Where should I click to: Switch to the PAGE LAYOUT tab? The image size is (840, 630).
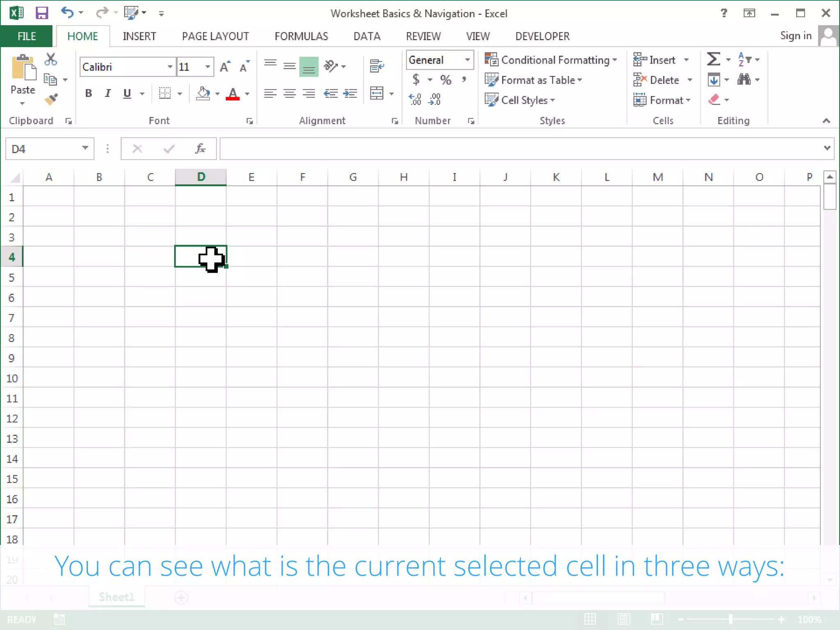coord(215,36)
